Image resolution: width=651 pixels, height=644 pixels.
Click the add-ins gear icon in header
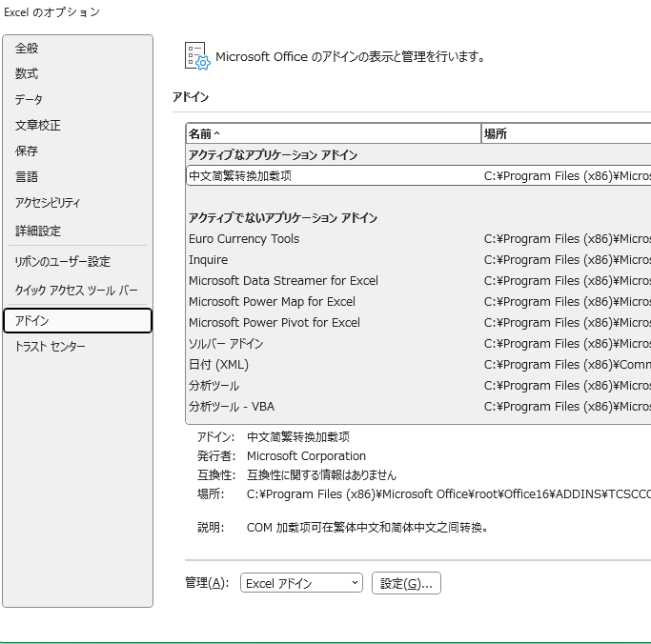196,56
